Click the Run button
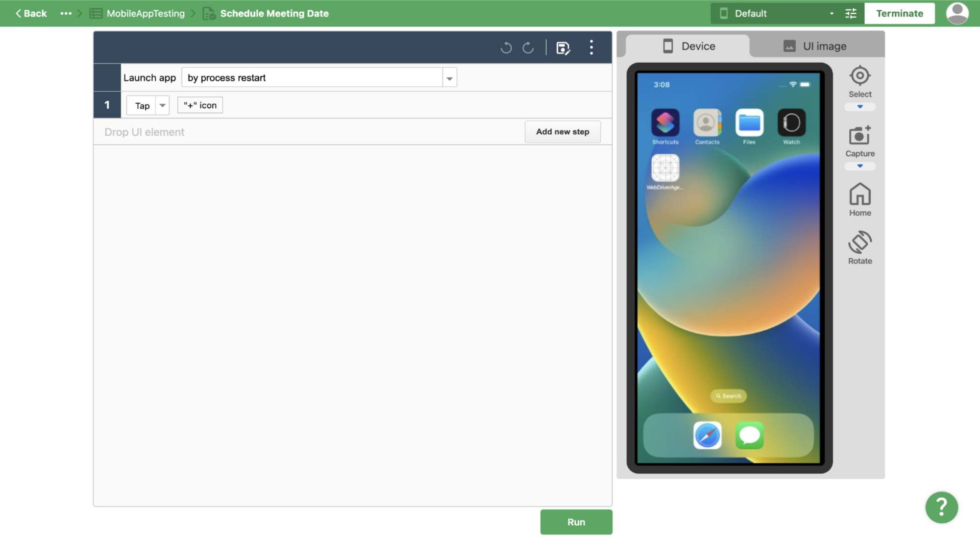The width and height of the screenshot is (980, 538). point(576,522)
